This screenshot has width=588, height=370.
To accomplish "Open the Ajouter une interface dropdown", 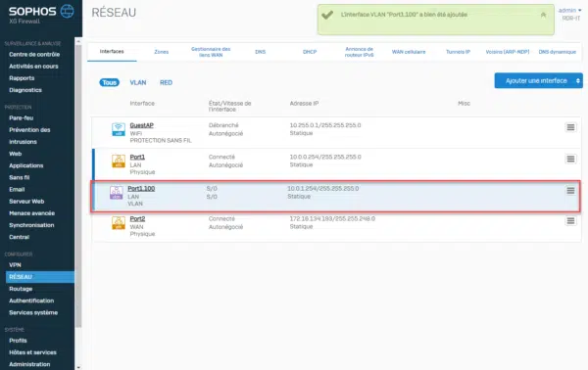I will point(538,80).
